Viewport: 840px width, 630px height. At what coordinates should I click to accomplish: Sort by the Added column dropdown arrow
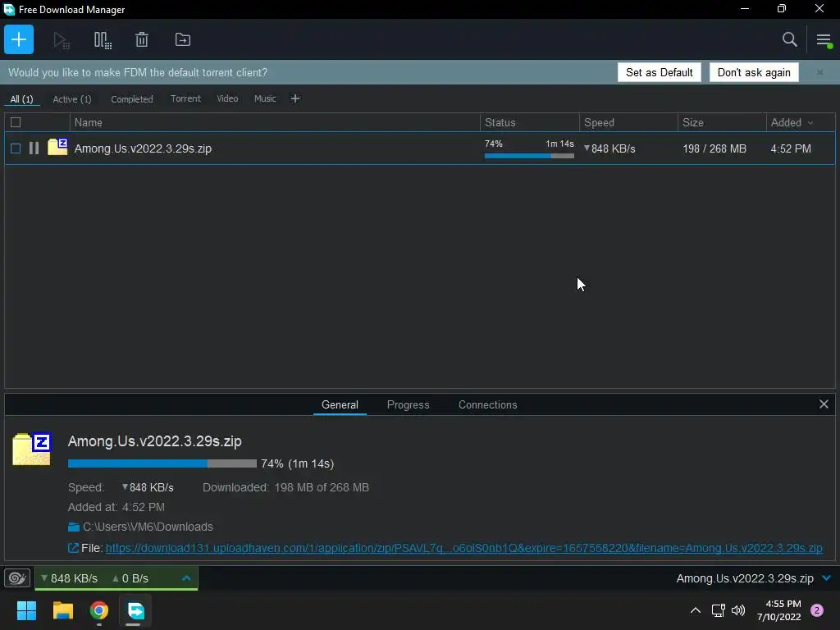click(810, 123)
